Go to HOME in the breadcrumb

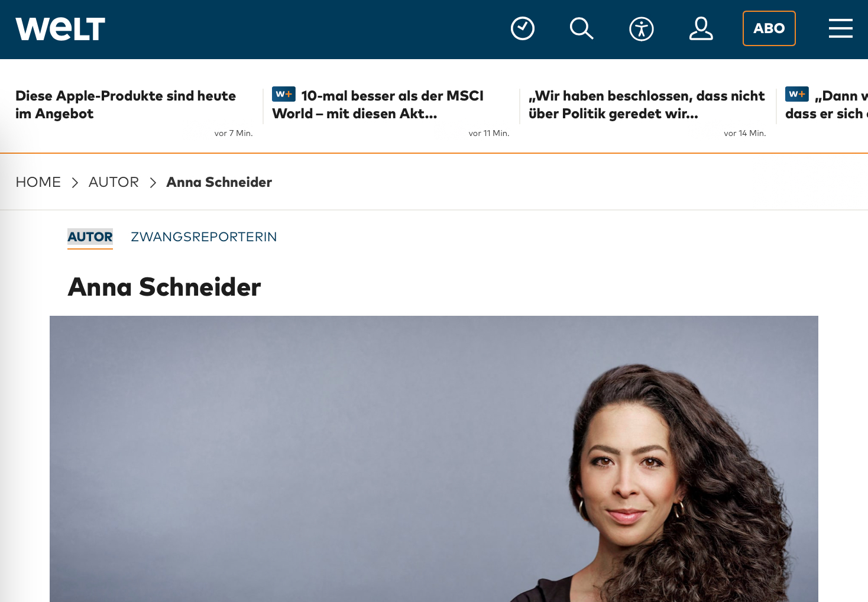coord(38,182)
